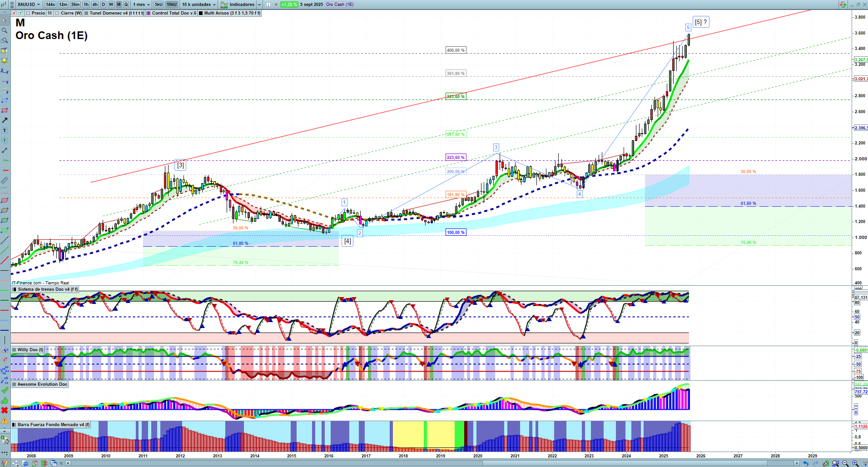This screenshot has width=868, height=467.
Task: Click the undo arrow in bottom bar
Action: point(805,463)
